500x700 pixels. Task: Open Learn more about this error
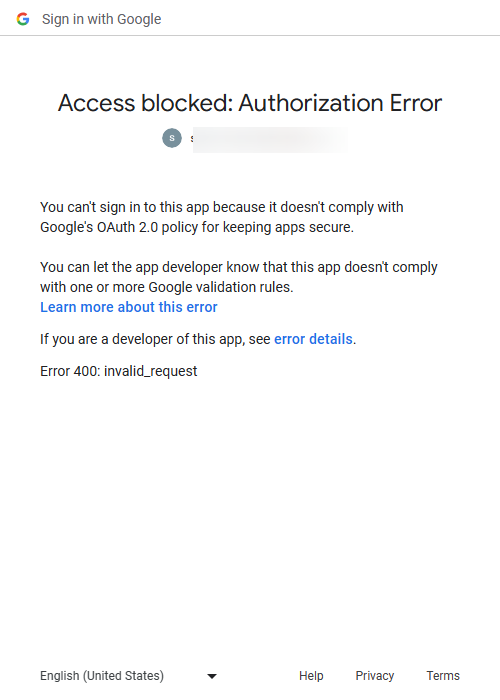coord(129,307)
